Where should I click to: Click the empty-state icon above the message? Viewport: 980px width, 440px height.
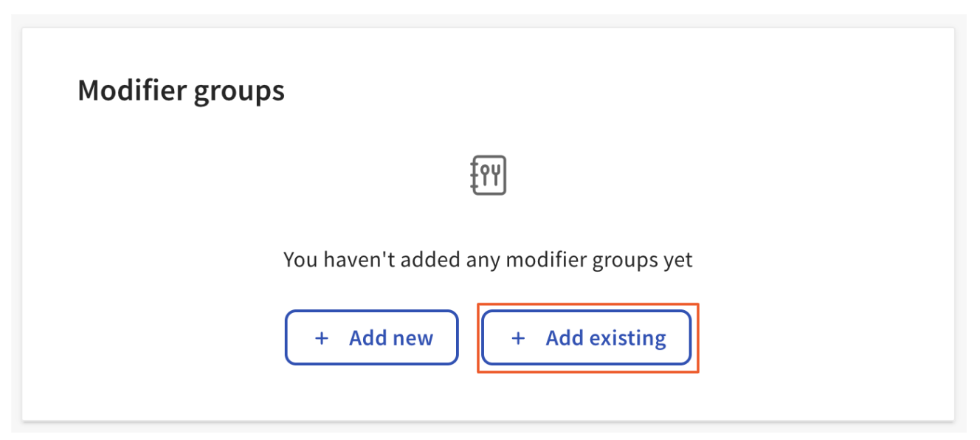pyautogui.click(x=489, y=175)
